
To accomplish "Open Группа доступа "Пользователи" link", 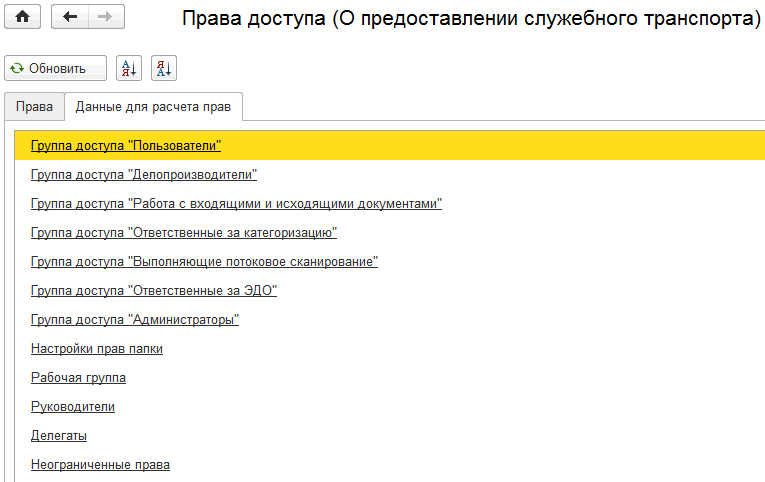I will [126, 145].
